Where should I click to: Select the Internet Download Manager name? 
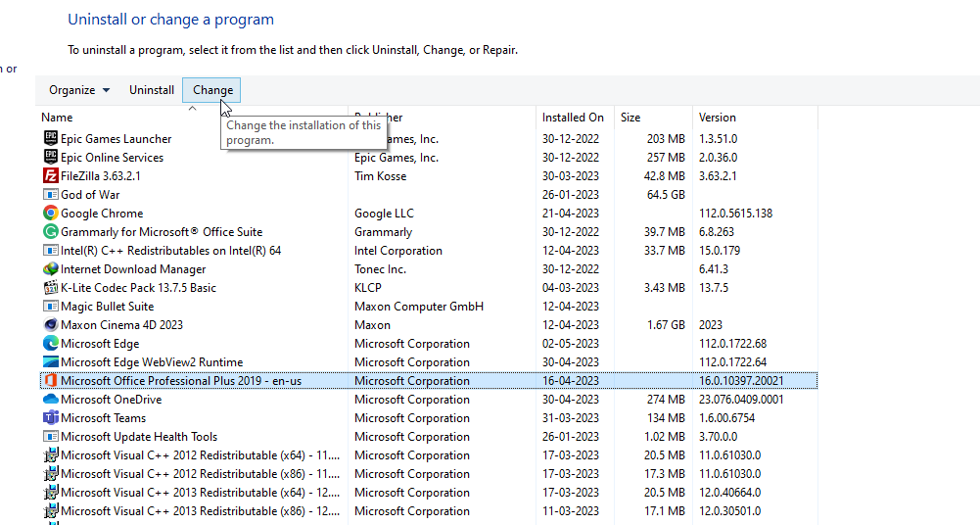[133, 269]
